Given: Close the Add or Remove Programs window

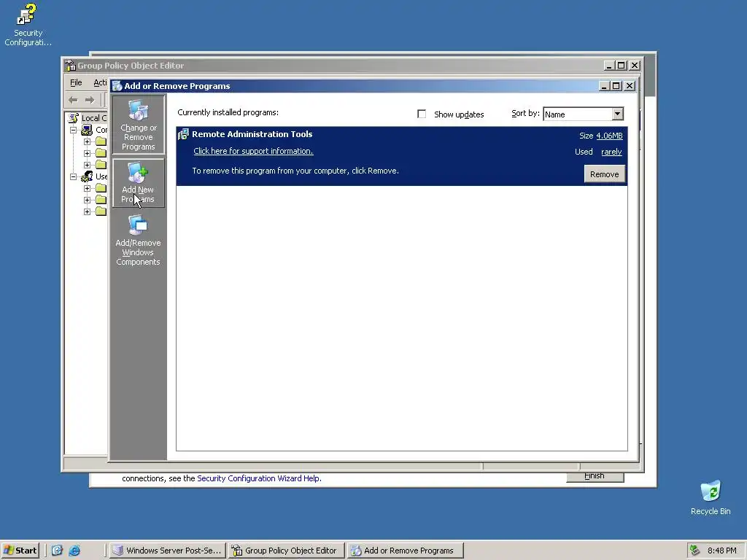Looking at the screenshot, I should tap(630, 86).
